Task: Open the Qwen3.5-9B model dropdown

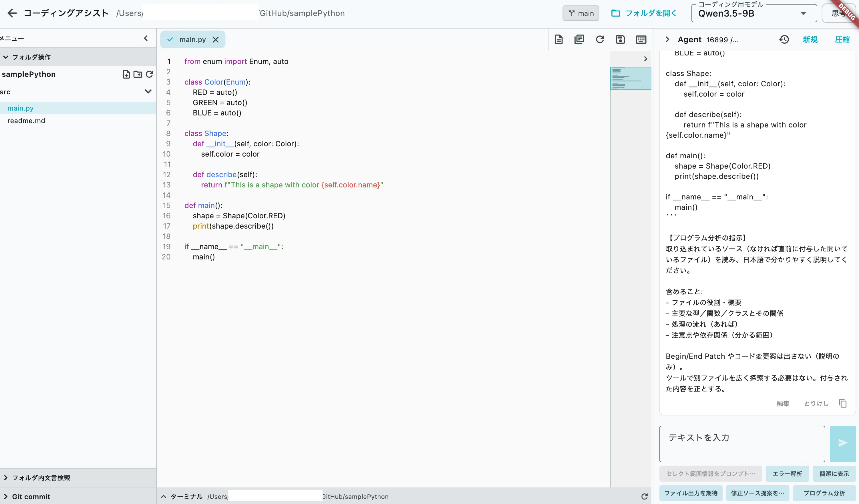Action: [x=754, y=13]
